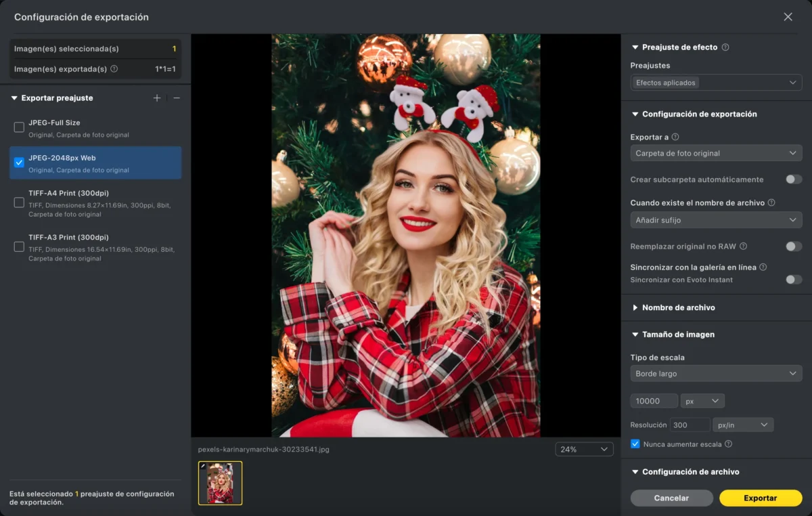Open the Tipo de escala Borde largo dropdown
Image resolution: width=812 pixels, height=516 pixels.
716,373
